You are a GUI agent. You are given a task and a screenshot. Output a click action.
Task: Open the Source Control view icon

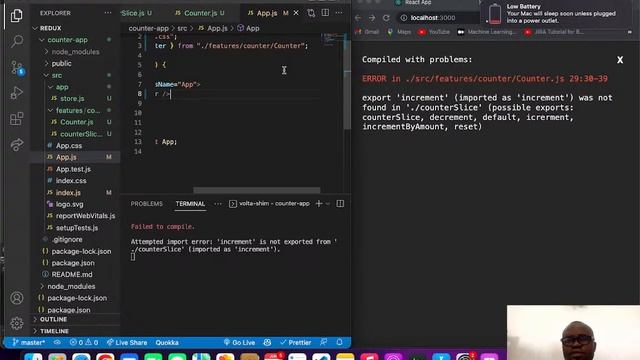click(x=17, y=67)
